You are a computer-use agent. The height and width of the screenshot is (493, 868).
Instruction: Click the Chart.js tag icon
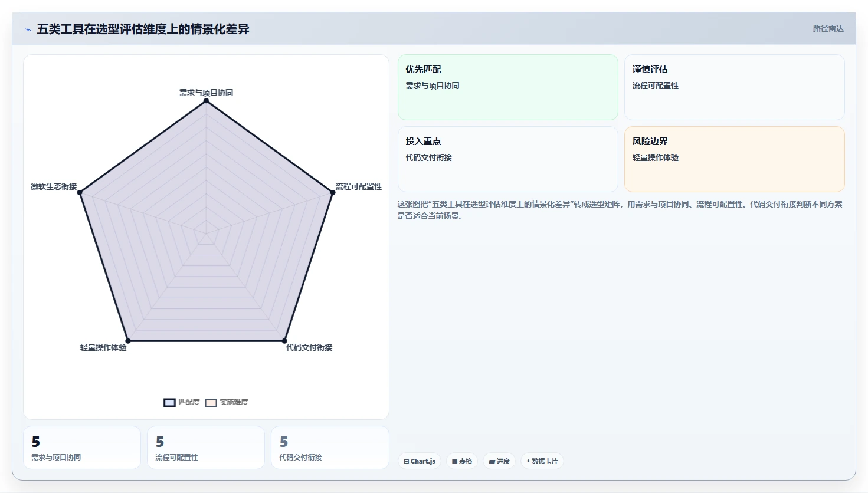[407, 461]
